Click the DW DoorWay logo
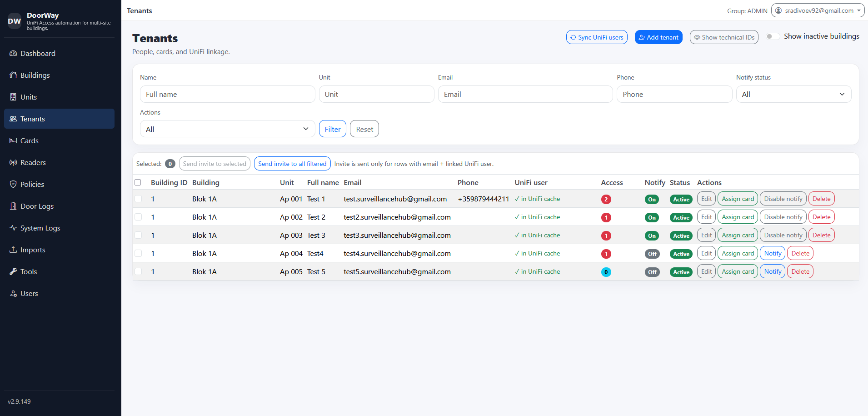The height and width of the screenshot is (416, 868). click(15, 21)
